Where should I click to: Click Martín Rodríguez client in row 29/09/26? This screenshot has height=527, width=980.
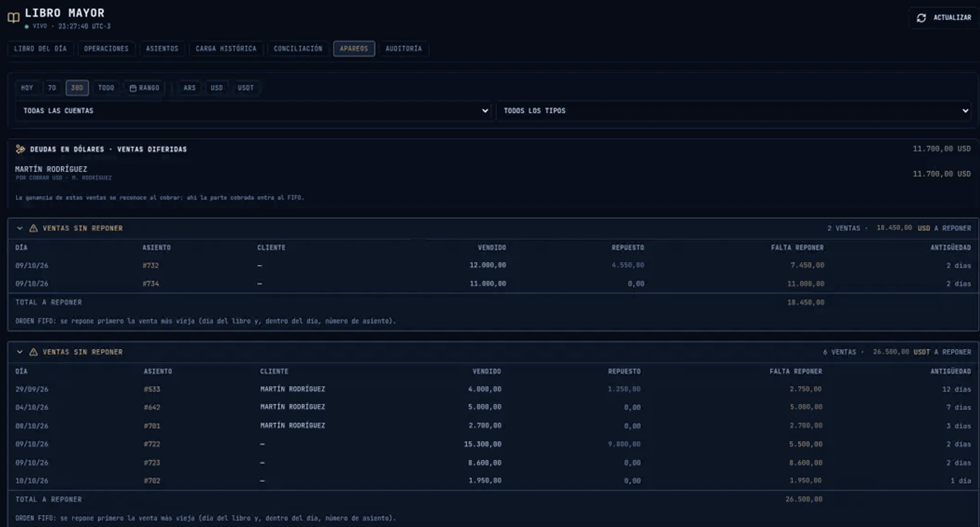coord(293,389)
